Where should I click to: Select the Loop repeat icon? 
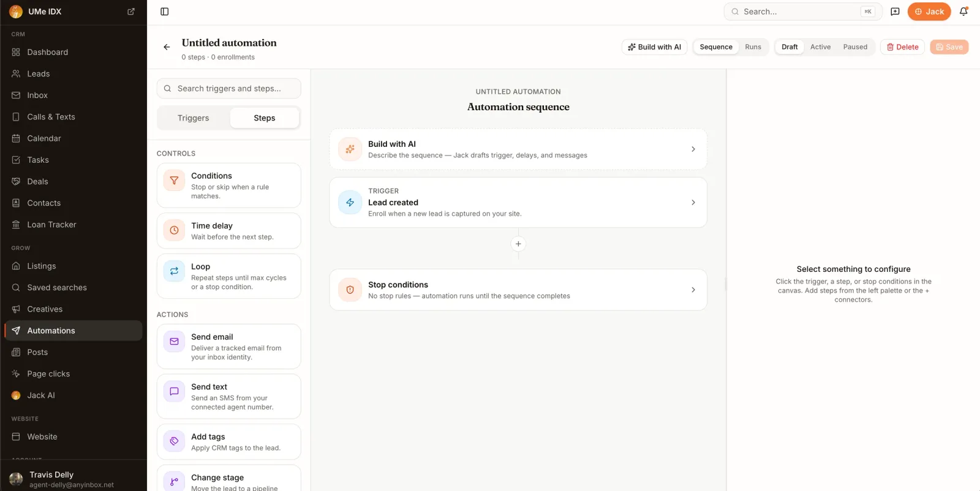tap(174, 271)
